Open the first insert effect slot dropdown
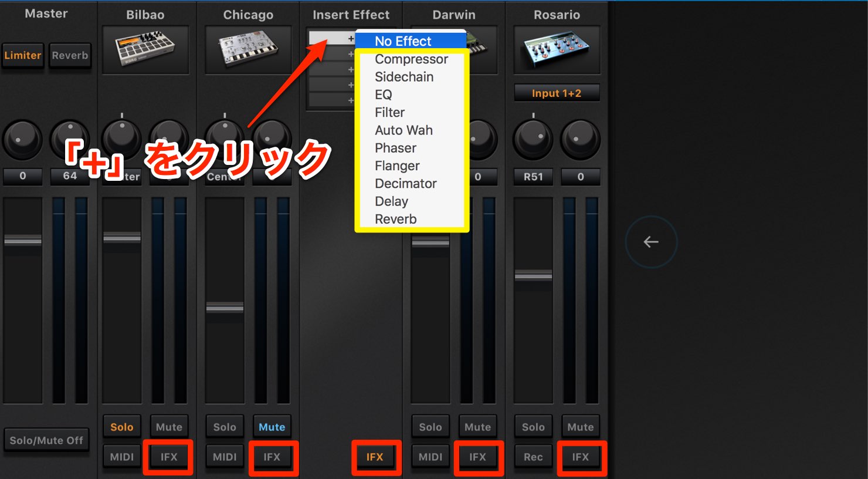Image resolution: width=868 pixels, height=479 pixels. coord(332,38)
